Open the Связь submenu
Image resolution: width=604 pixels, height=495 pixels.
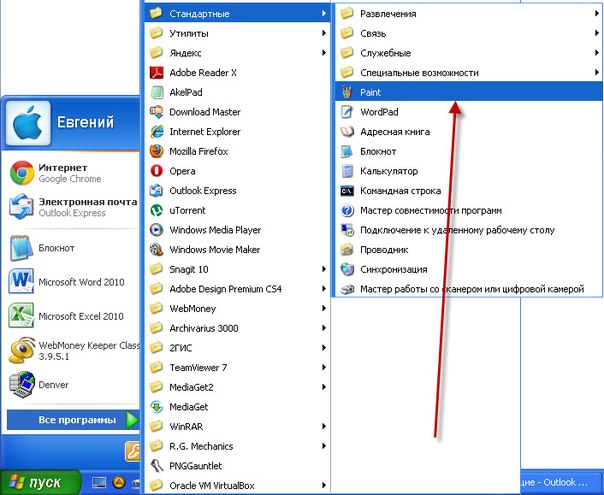tap(468, 33)
